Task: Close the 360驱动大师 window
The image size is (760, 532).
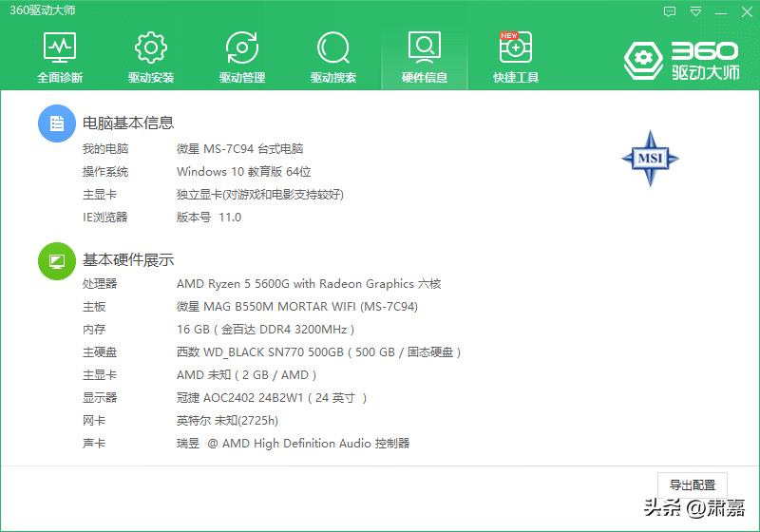Action: 747,11
